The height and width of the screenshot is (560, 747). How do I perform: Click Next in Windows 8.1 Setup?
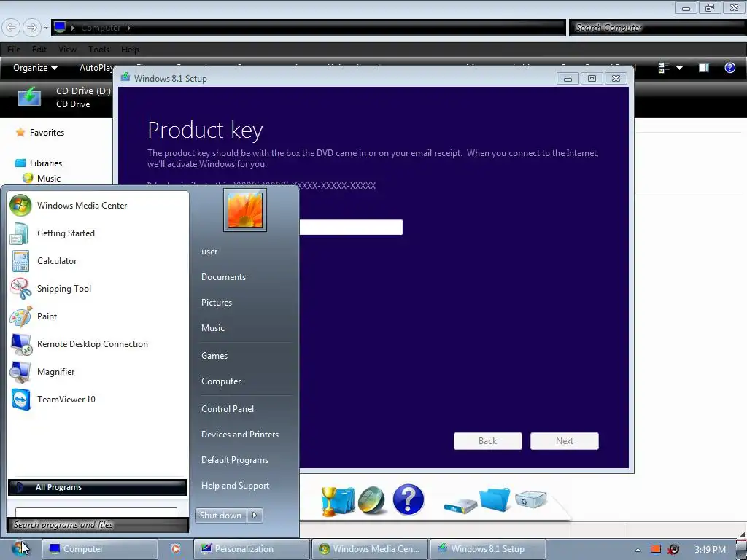(x=565, y=441)
